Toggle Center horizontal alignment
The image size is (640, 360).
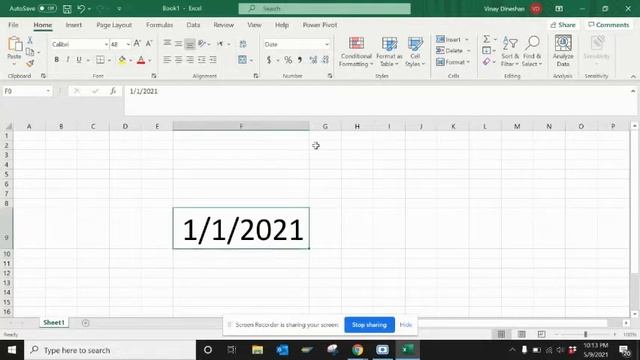(x=178, y=60)
